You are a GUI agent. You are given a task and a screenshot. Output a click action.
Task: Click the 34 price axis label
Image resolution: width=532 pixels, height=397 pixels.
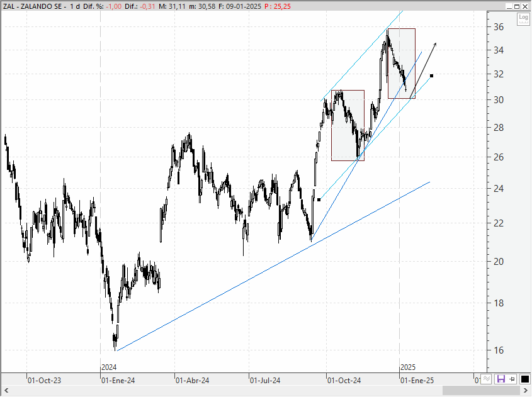pos(499,50)
